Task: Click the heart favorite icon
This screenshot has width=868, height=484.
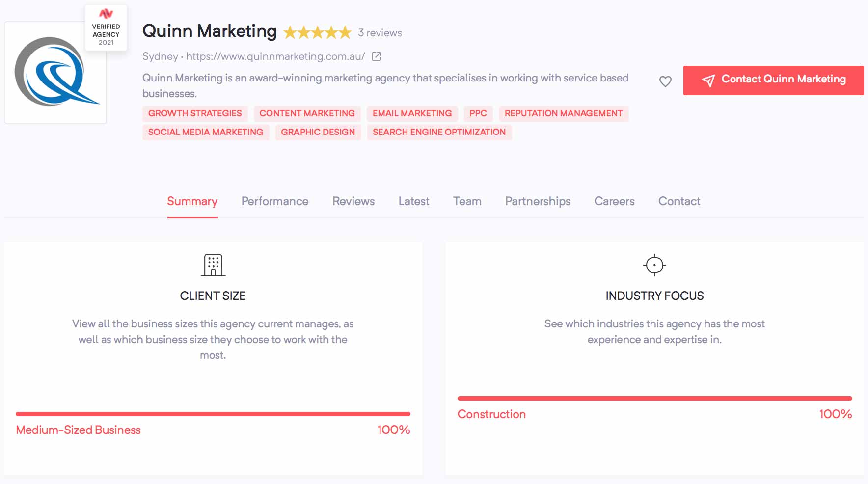Action: 665,81
